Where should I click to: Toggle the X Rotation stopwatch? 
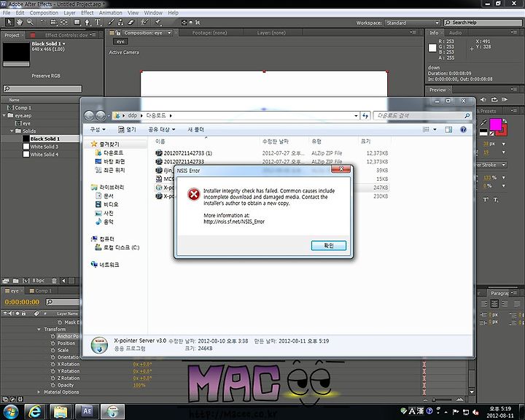pos(53,364)
